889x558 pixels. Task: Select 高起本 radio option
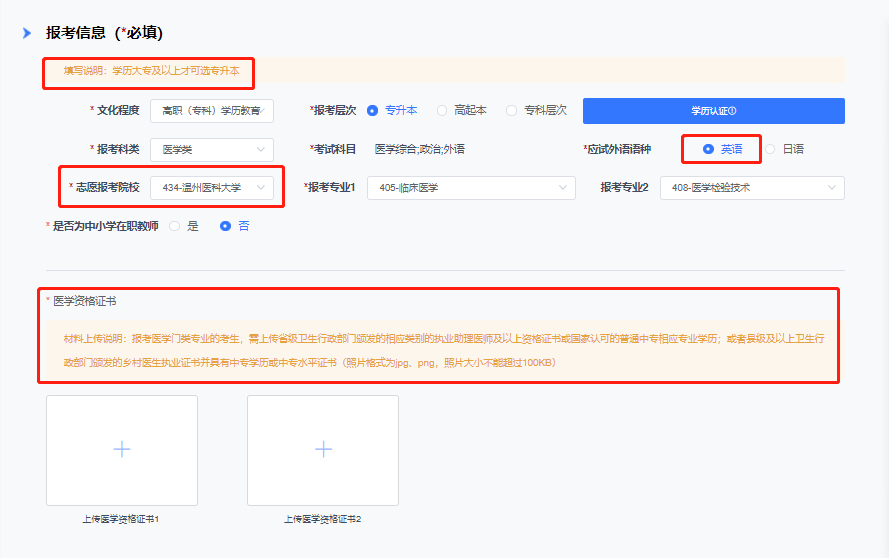(442, 110)
